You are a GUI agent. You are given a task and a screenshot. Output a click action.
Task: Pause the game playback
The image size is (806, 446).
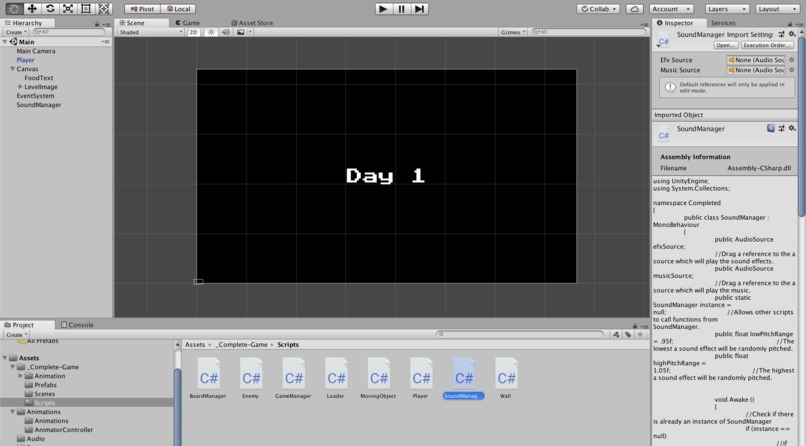[x=401, y=9]
